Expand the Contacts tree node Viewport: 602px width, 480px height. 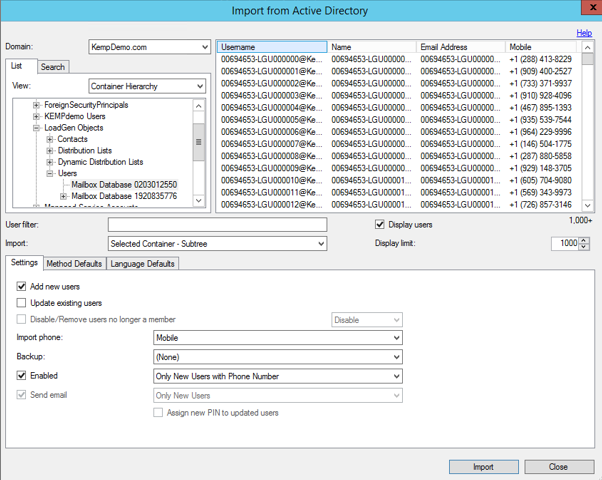tap(50, 139)
